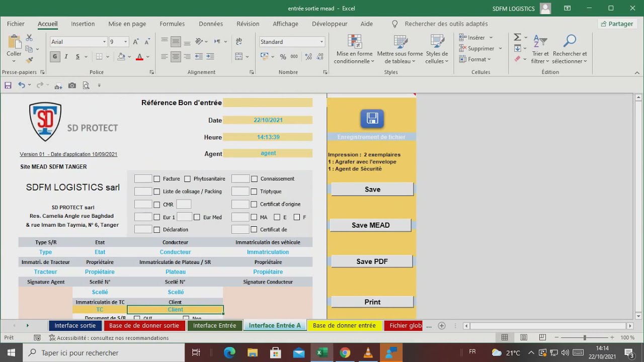Toggle bold G formatting
644x362 pixels.
[x=55, y=57]
